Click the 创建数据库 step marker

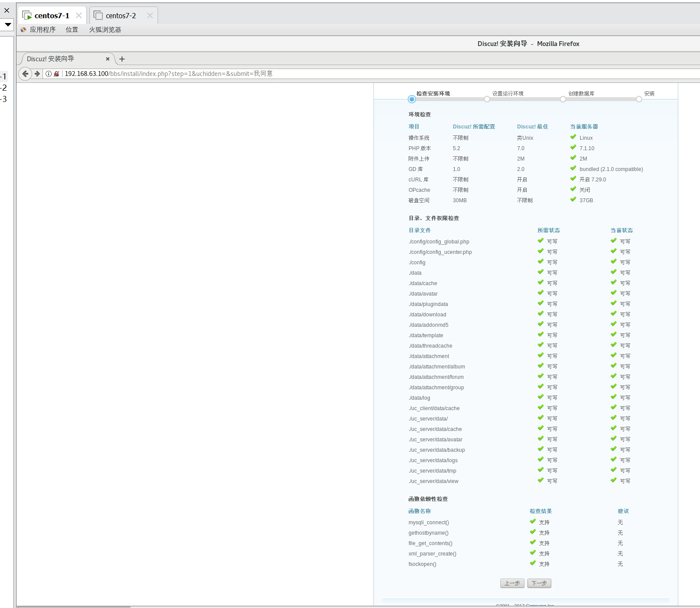coord(563,99)
